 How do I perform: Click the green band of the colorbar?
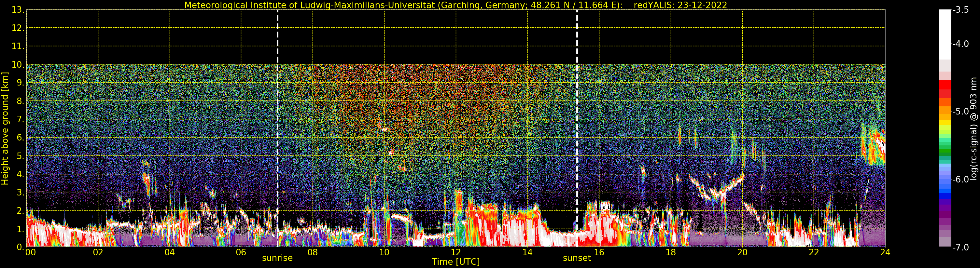pos(945,148)
